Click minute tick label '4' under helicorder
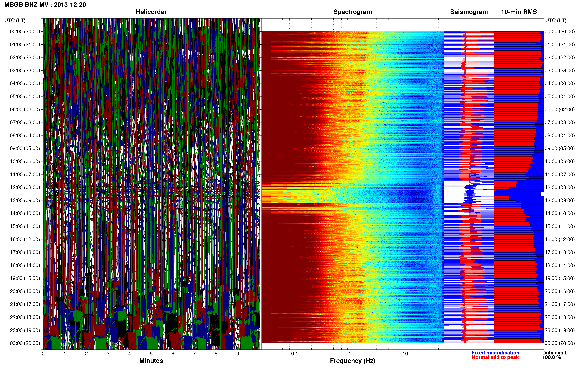The image size is (588, 368). point(130,354)
